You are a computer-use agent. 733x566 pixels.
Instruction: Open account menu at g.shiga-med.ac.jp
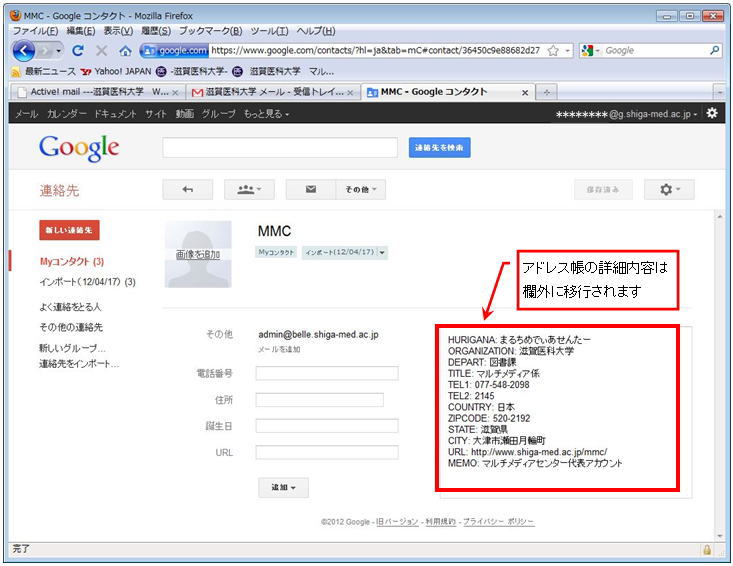coord(626,114)
